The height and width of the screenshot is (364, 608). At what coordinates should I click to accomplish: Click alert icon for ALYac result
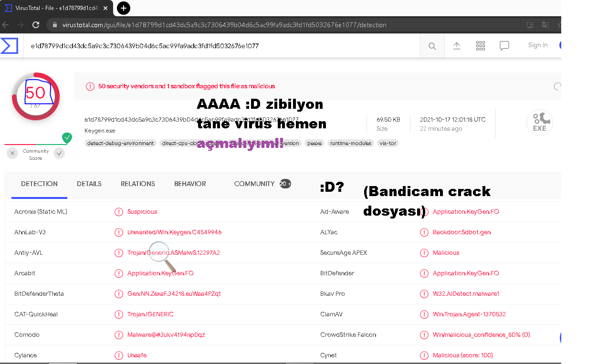(x=424, y=232)
